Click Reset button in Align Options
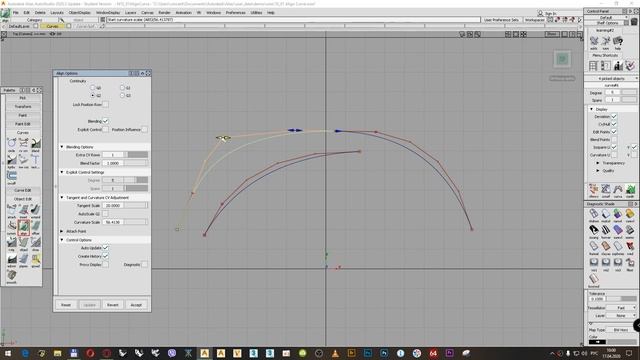Image resolution: width=640 pixels, height=360 pixels. [66, 305]
